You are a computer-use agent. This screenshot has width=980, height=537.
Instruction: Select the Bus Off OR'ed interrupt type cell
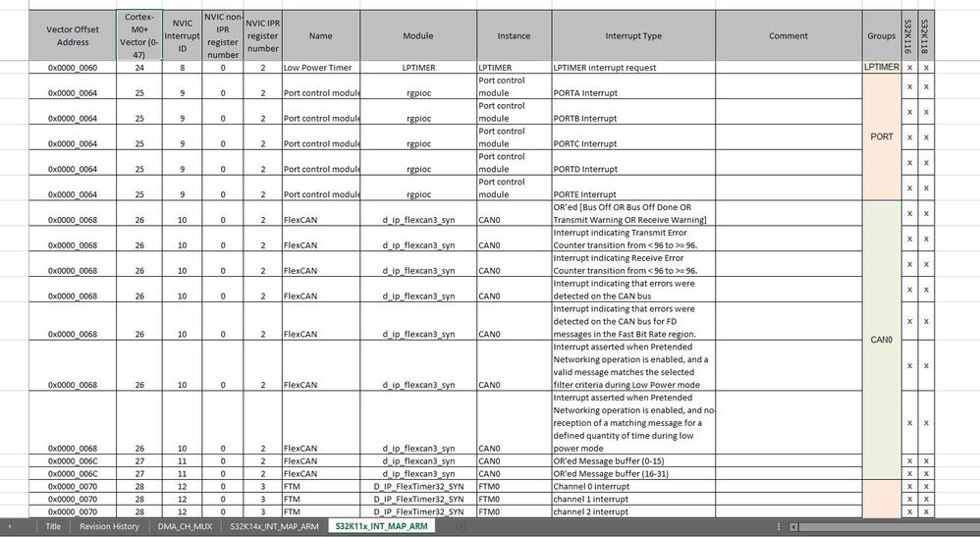tap(633, 213)
